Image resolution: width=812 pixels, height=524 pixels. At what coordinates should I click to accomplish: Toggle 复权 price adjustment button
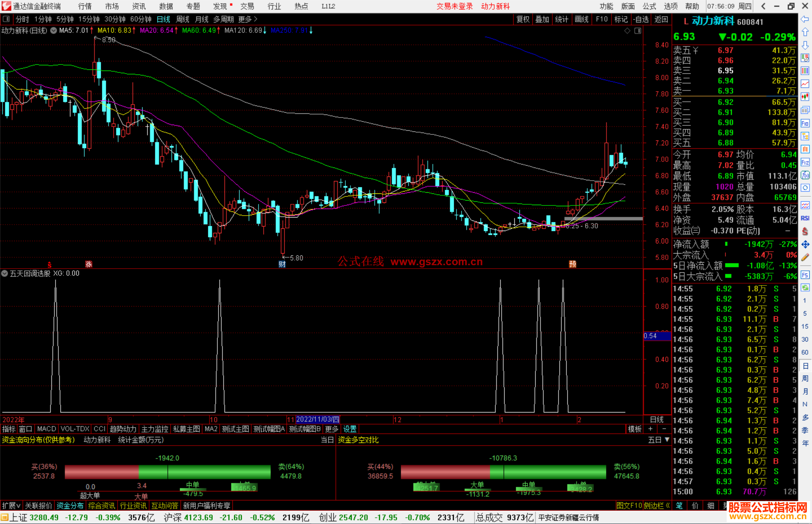523,19
